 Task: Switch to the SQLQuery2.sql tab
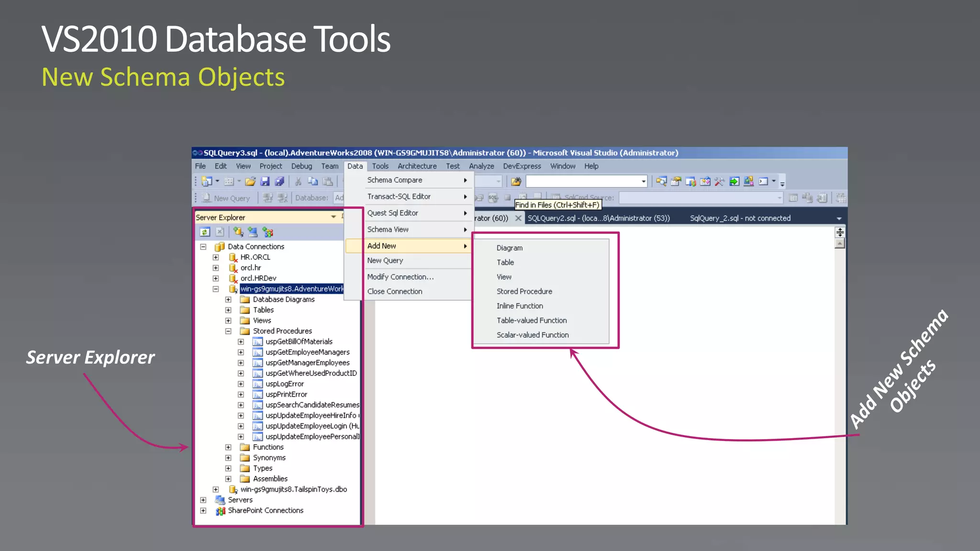(599, 218)
